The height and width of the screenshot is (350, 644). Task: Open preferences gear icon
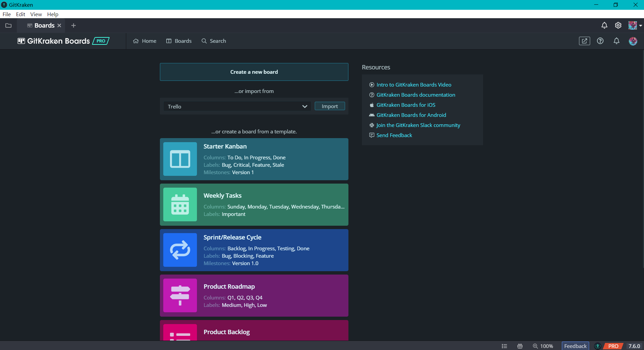(618, 25)
